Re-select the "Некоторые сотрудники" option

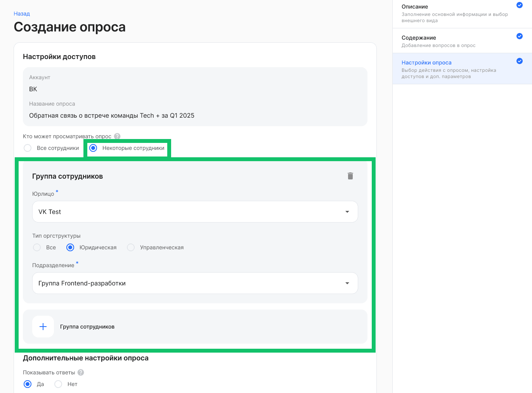pyautogui.click(x=93, y=148)
